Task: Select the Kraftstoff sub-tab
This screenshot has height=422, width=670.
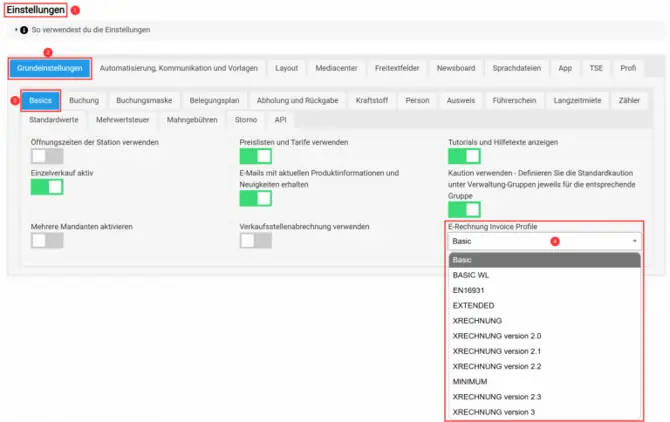Action: click(372, 101)
